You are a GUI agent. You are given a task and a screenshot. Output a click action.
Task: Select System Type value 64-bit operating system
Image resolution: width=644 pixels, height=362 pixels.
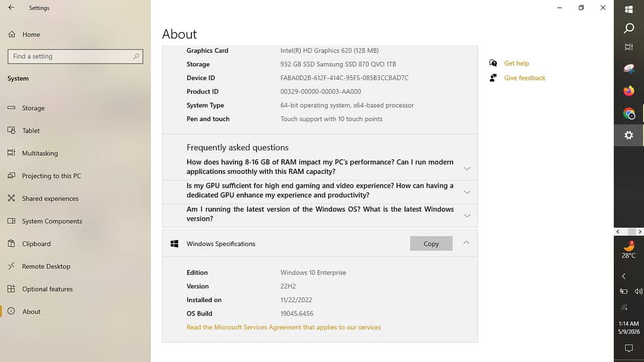(x=347, y=105)
